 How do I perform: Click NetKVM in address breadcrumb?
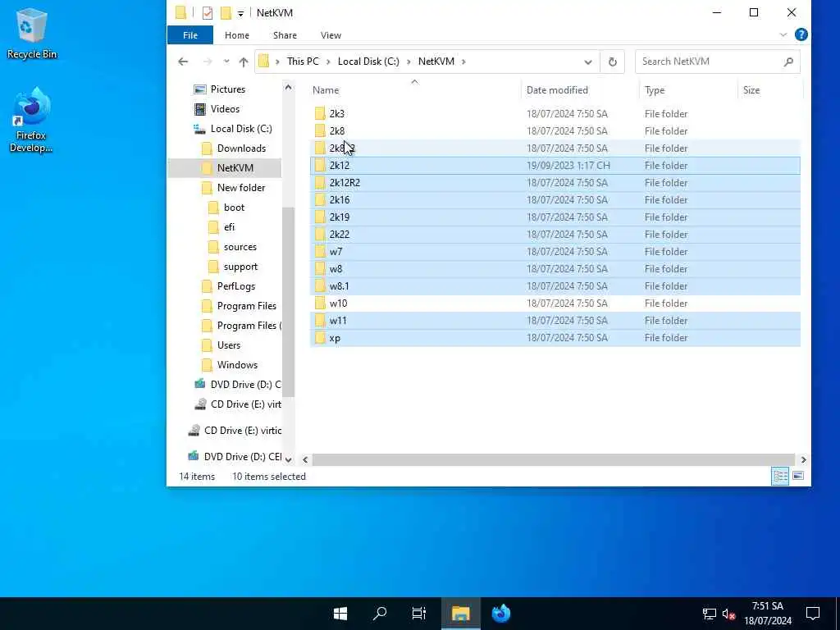coord(436,62)
